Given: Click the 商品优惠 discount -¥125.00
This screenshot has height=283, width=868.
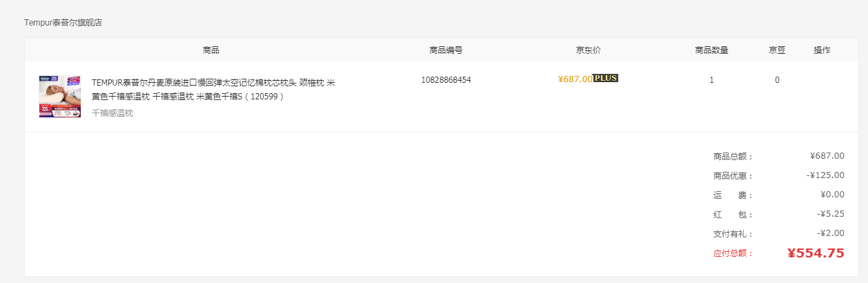Looking at the screenshot, I should click(825, 175).
